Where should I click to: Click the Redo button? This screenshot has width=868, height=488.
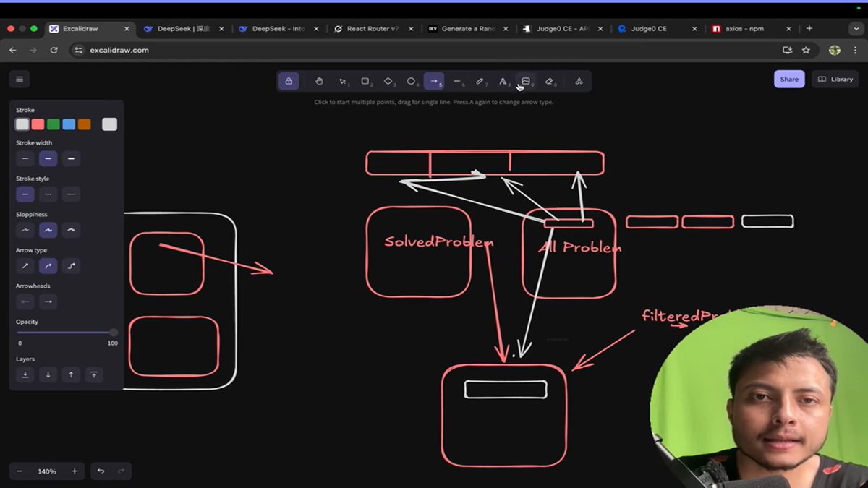121,471
